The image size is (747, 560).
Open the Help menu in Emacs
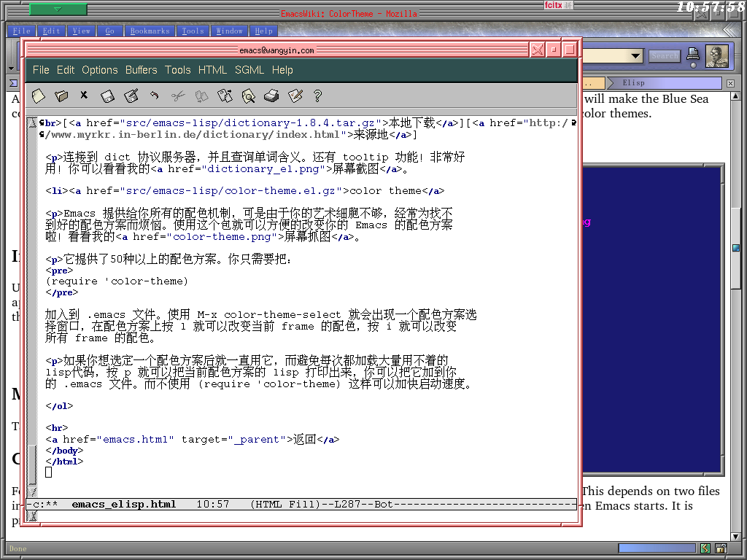coord(282,70)
